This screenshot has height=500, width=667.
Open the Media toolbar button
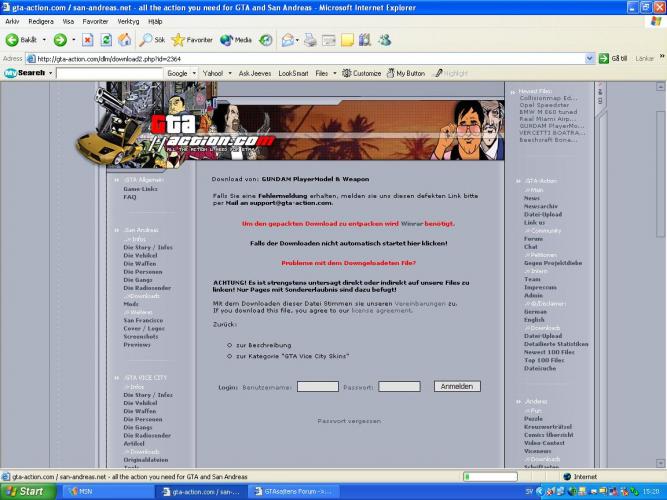coord(236,40)
